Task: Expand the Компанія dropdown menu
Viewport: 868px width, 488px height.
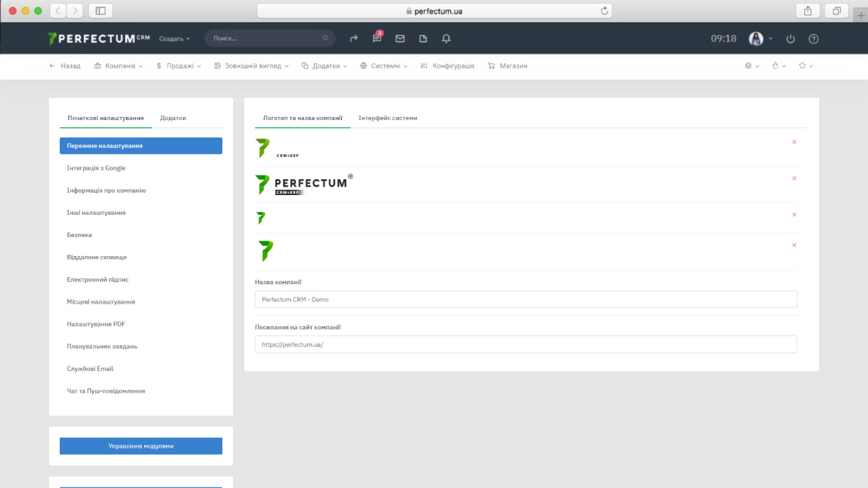Action: tap(119, 66)
